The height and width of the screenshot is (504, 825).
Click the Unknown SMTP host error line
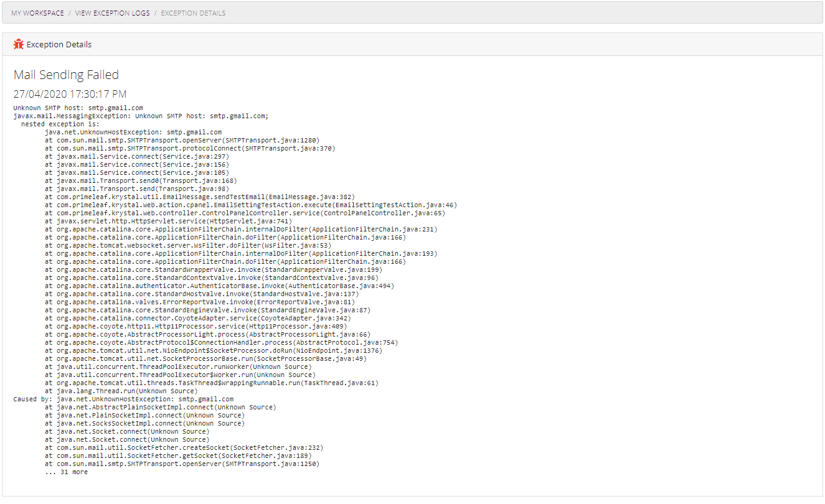tap(77, 107)
